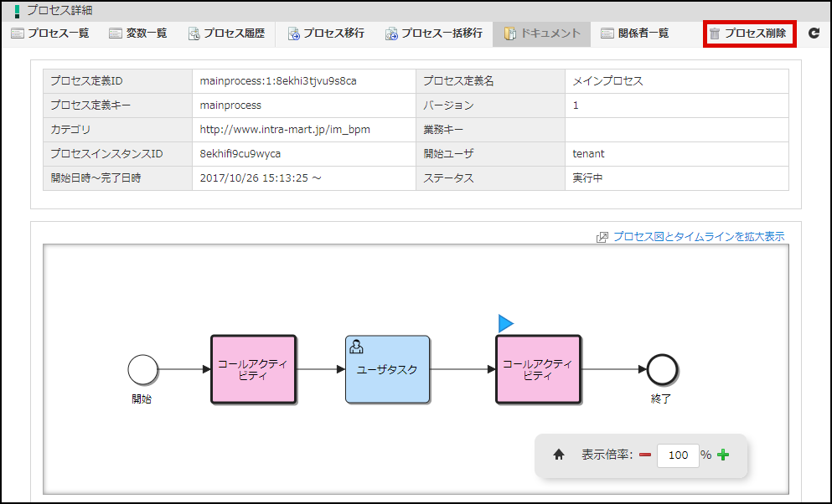Open the プロセス一覧 toolbar item

(x=50, y=33)
